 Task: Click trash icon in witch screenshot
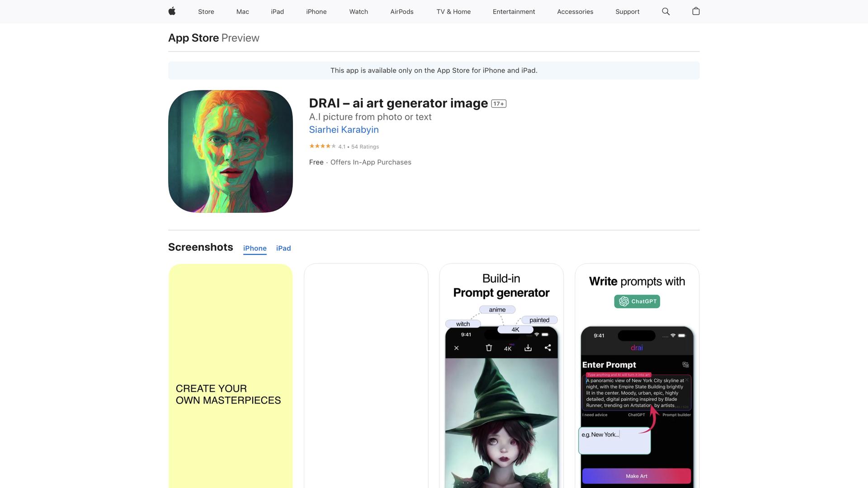click(489, 347)
